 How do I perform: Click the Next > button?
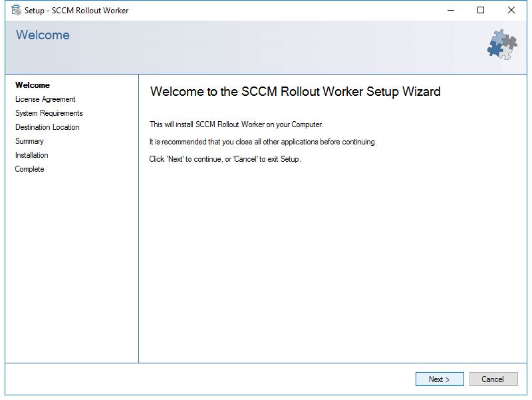(x=440, y=379)
